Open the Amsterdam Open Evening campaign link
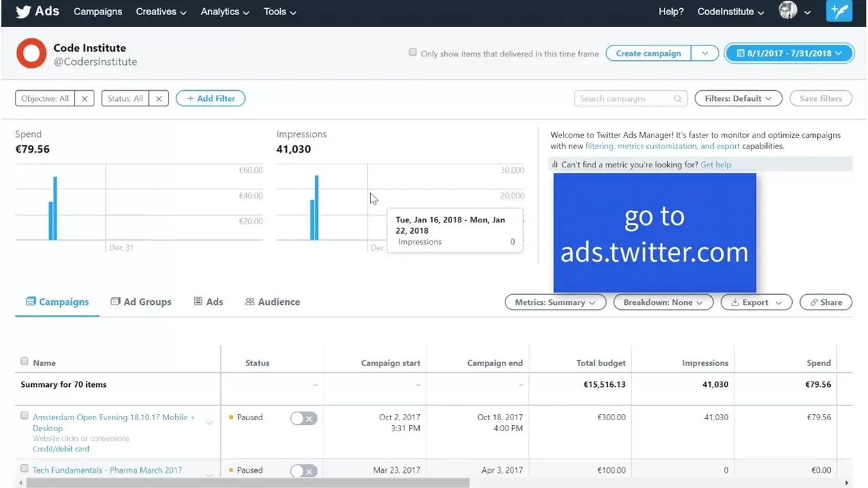 [114, 423]
